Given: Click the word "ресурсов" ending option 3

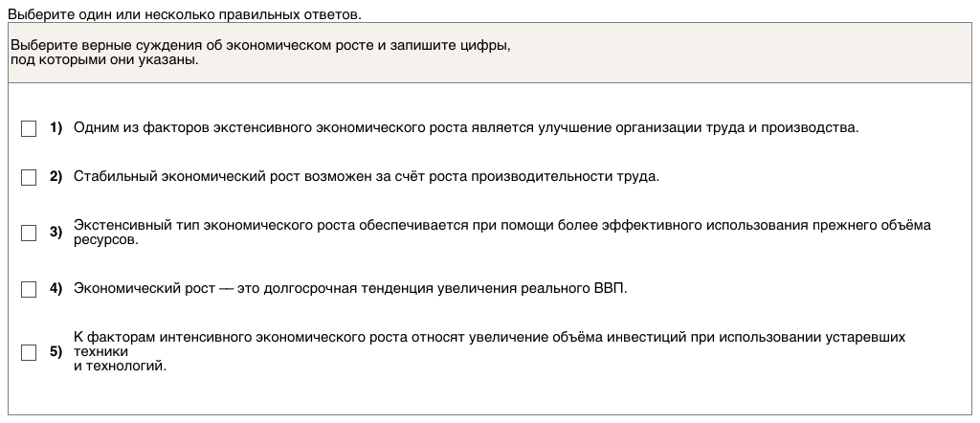Looking at the screenshot, I should coord(105,240).
